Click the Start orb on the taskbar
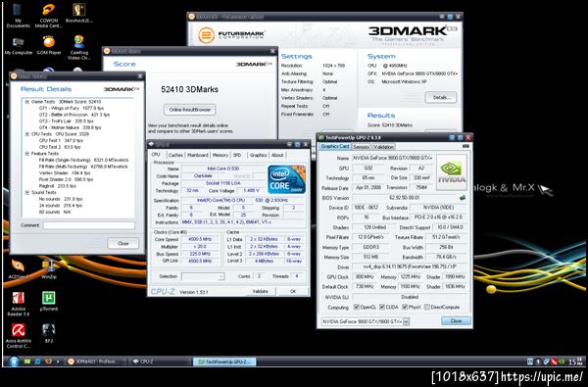This screenshot has width=588, height=387. pyautogui.click(x=13, y=362)
